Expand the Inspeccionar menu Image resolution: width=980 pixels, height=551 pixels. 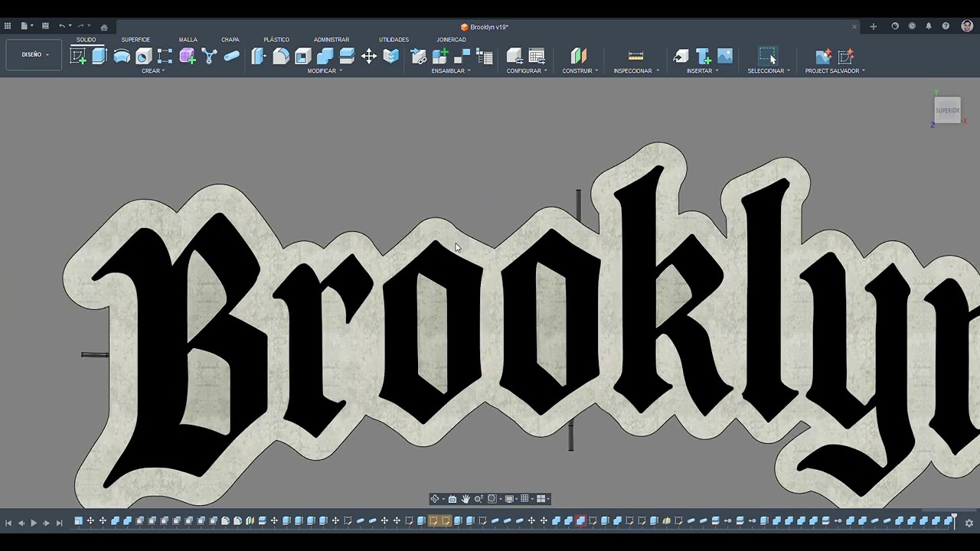pyautogui.click(x=636, y=71)
